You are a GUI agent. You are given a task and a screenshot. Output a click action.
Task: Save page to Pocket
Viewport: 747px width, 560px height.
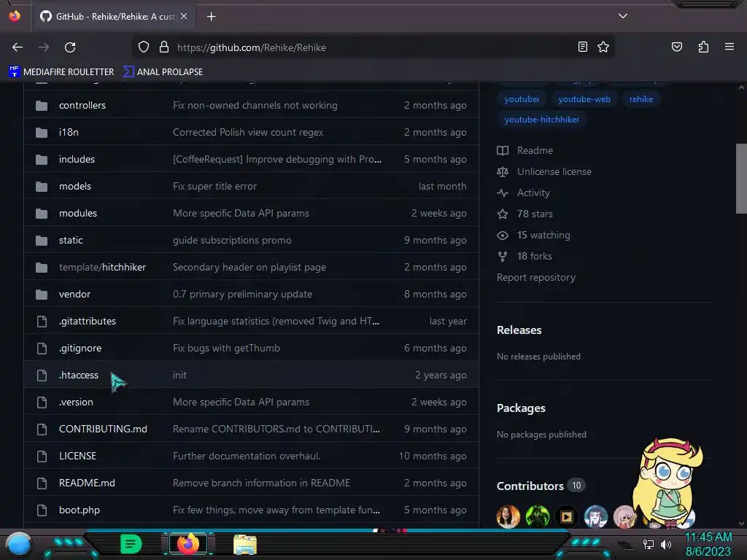(x=676, y=47)
